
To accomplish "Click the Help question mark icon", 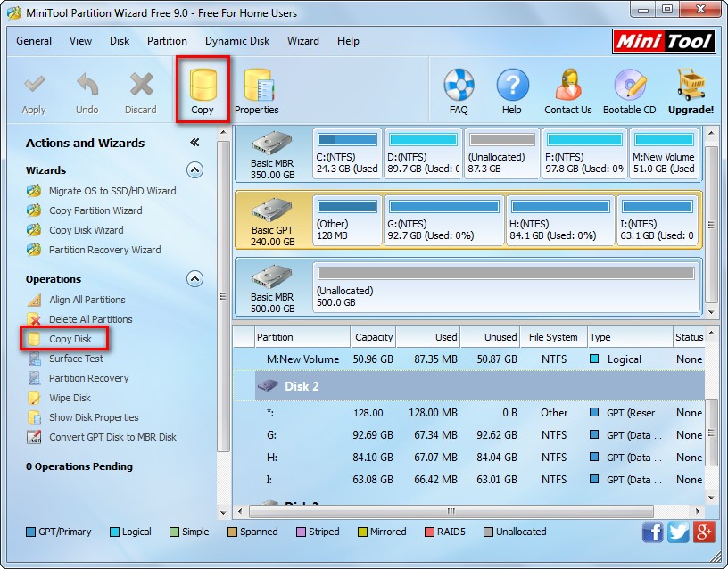I will (x=512, y=85).
